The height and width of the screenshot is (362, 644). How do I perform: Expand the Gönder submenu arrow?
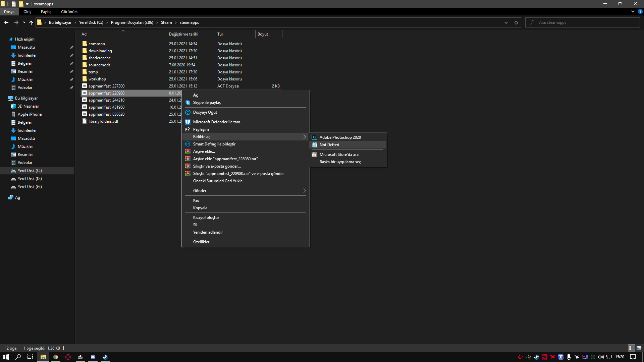click(305, 191)
